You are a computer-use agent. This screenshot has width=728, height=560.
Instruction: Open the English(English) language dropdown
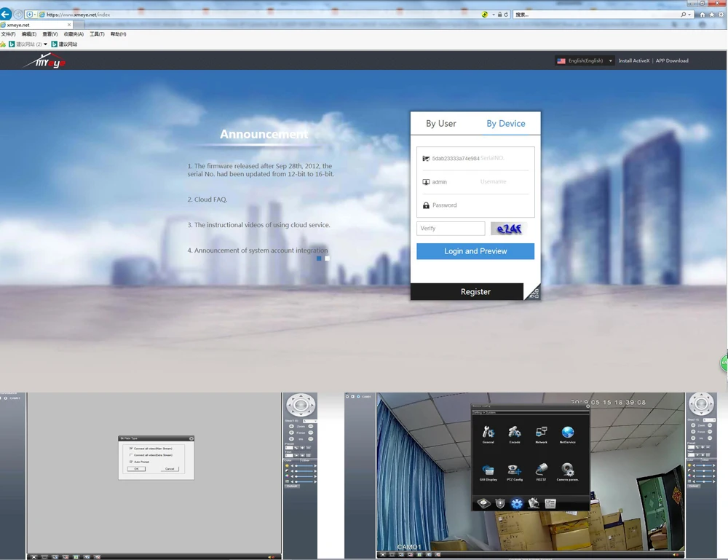pos(585,61)
